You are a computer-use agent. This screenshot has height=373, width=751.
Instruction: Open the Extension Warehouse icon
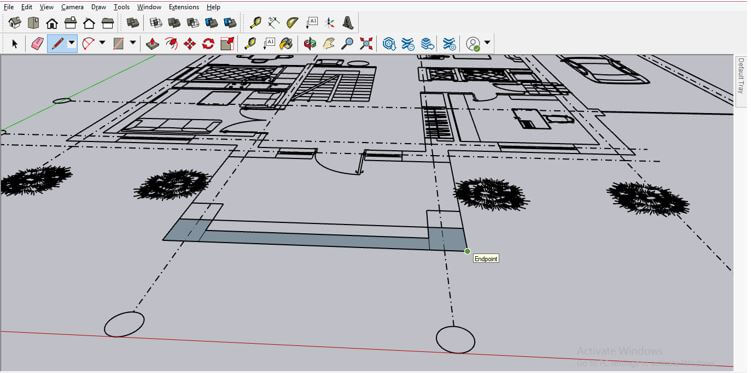coord(449,44)
